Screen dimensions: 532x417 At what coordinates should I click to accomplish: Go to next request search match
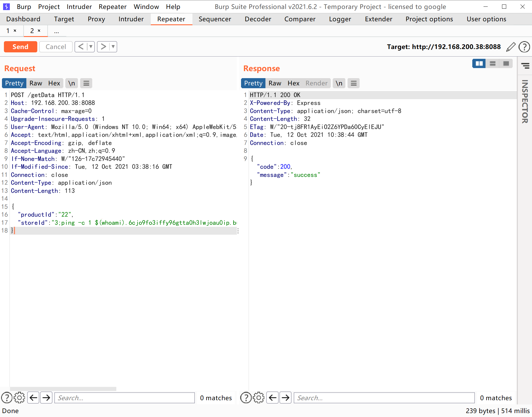[x=46, y=398]
